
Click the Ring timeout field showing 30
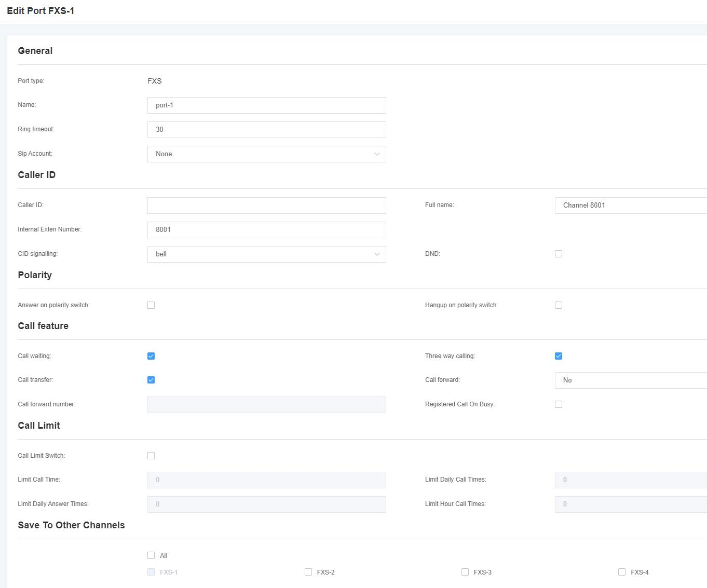266,130
